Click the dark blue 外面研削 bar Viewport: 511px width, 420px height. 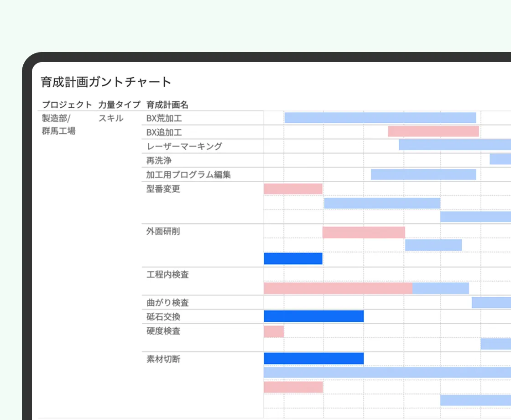pyautogui.click(x=293, y=258)
